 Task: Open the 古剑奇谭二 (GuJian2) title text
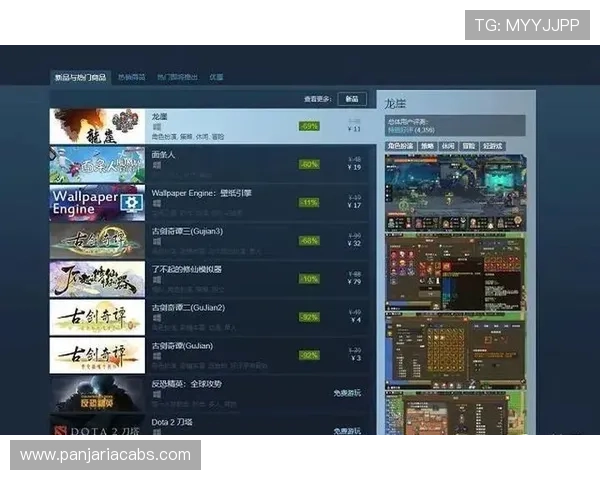coord(188,307)
